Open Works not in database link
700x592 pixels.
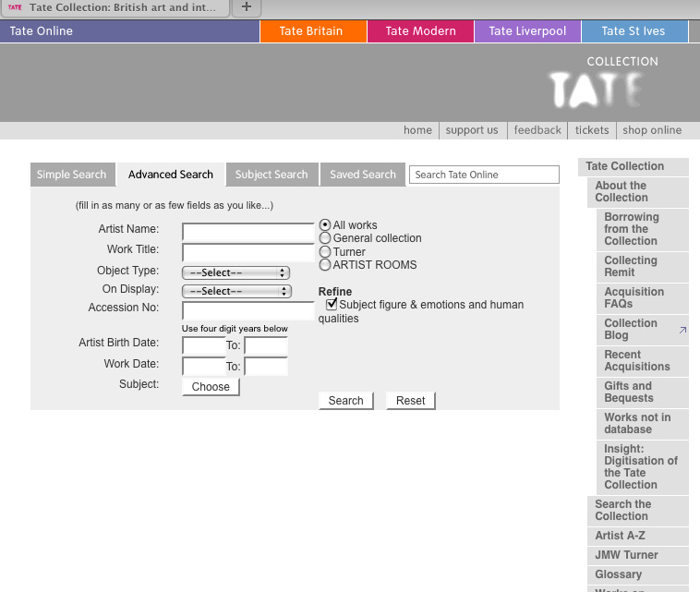click(x=643, y=423)
